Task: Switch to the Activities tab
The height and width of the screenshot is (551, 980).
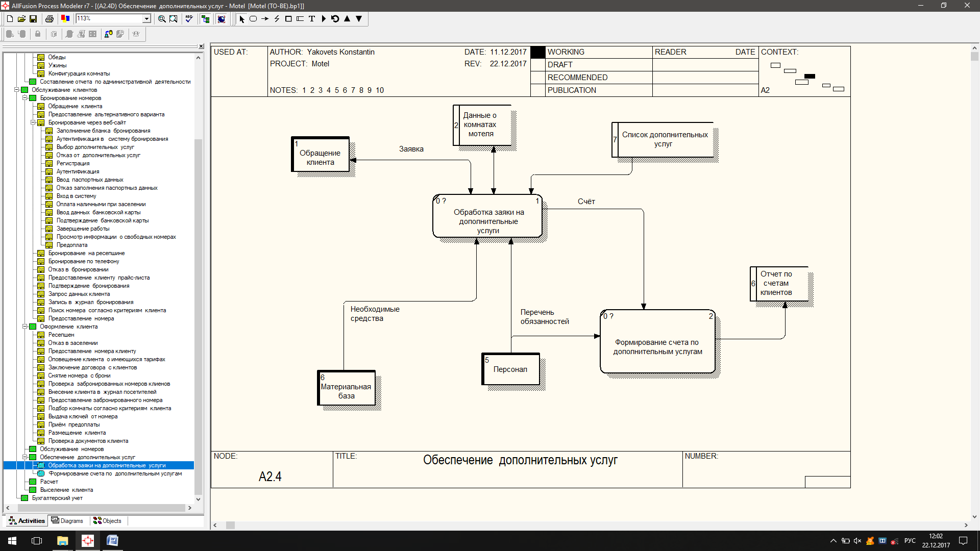Action: point(27,521)
